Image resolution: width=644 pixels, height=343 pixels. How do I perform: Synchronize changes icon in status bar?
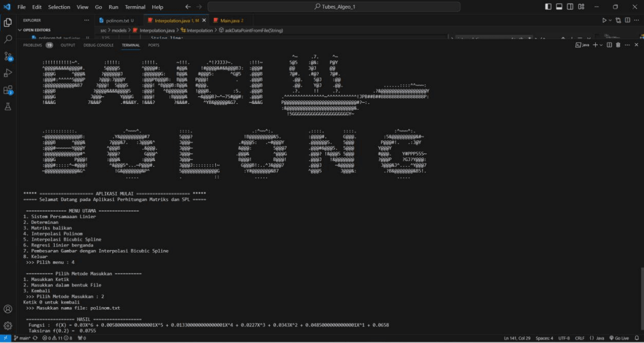click(x=35, y=338)
